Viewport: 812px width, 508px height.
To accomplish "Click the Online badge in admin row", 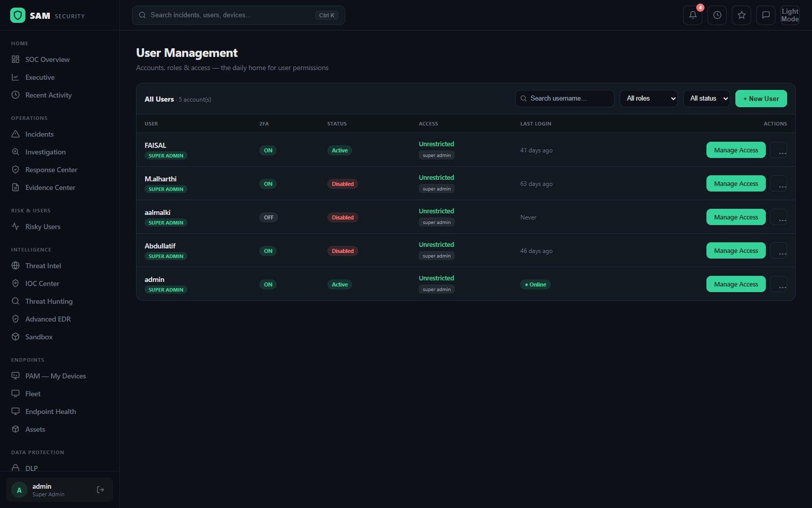I will tap(535, 284).
